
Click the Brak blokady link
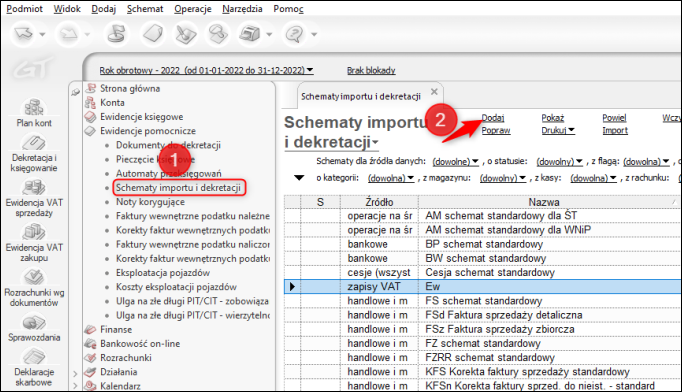371,70
